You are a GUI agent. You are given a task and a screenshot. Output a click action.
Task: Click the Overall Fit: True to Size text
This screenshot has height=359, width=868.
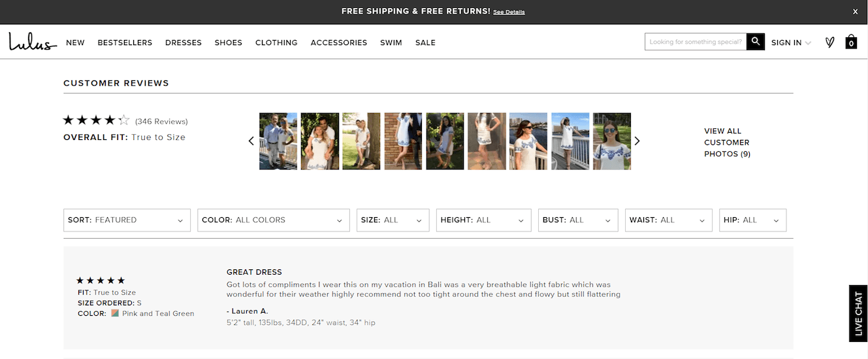coord(124,137)
